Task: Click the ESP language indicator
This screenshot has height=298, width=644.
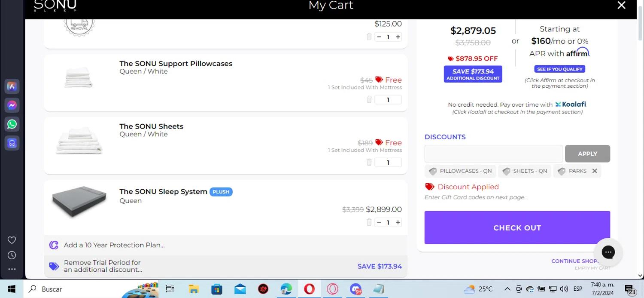Action: [x=578, y=289]
